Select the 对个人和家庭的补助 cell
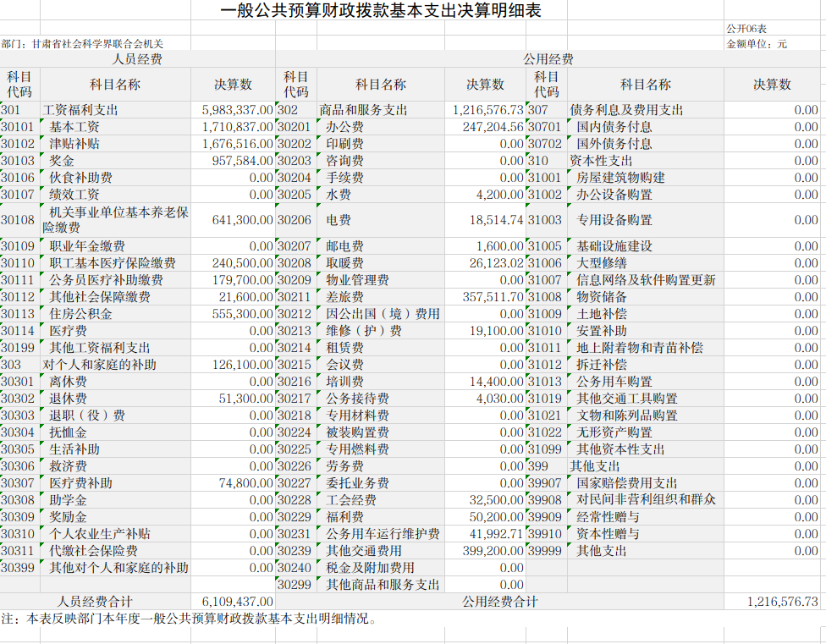The image size is (826, 644). [115, 365]
